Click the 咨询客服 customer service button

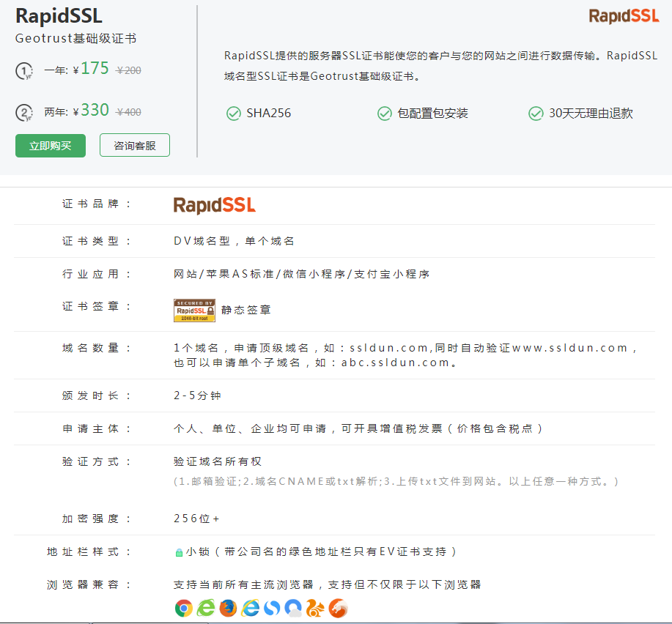click(135, 145)
